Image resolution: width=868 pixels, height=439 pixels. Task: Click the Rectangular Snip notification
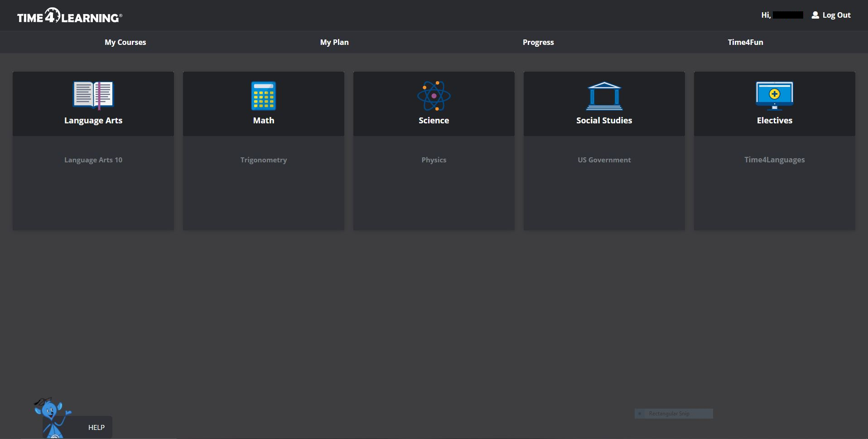pos(674,413)
